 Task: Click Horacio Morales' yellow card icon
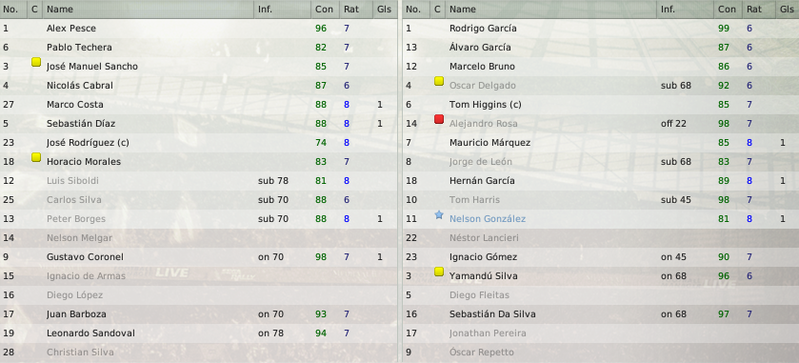pos(36,158)
